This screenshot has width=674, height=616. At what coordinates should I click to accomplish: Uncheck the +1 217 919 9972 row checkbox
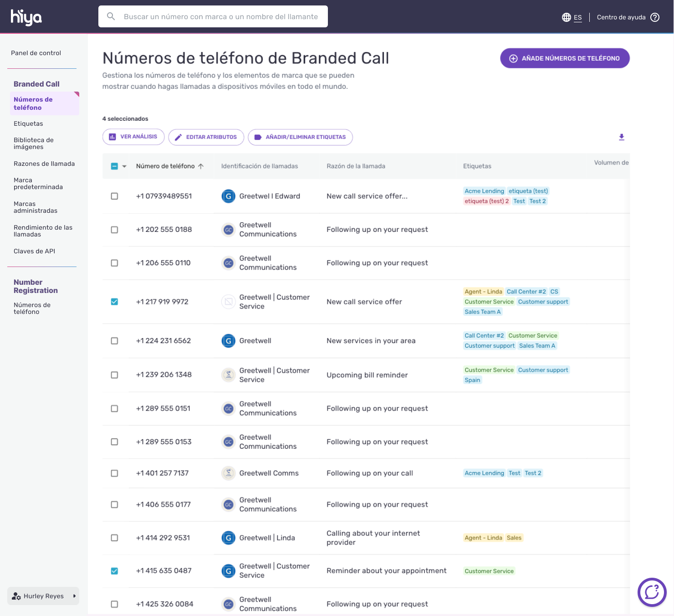tap(114, 302)
